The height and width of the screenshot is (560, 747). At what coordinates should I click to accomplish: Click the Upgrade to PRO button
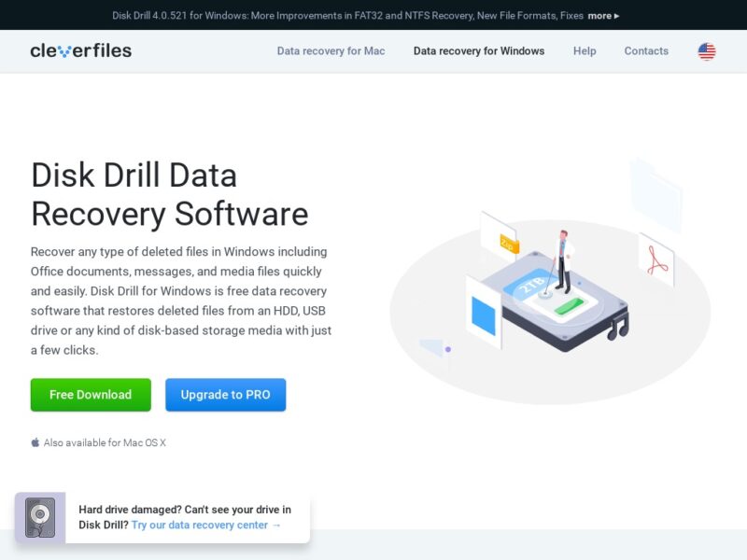(225, 395)
